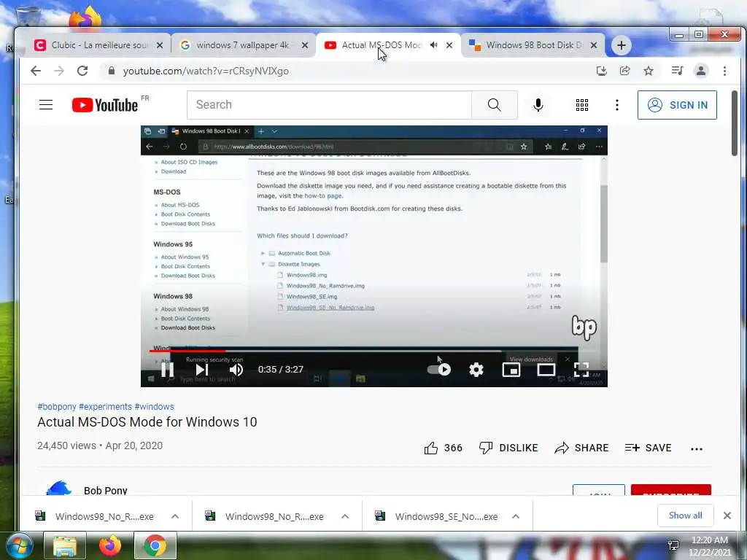
Task: Open Bob Pony channel name
Action: pos(105,490)
